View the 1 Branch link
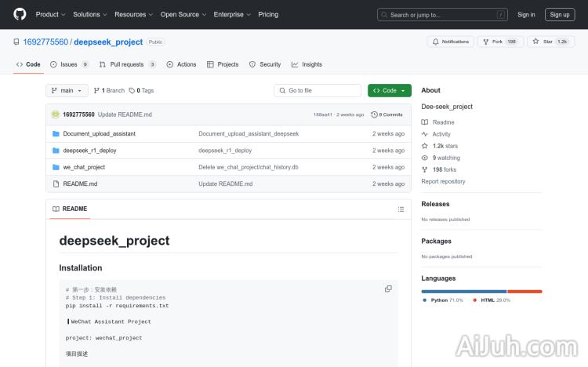Image resolution: width=588 pixels, height=367 pixels. [109, 90]
